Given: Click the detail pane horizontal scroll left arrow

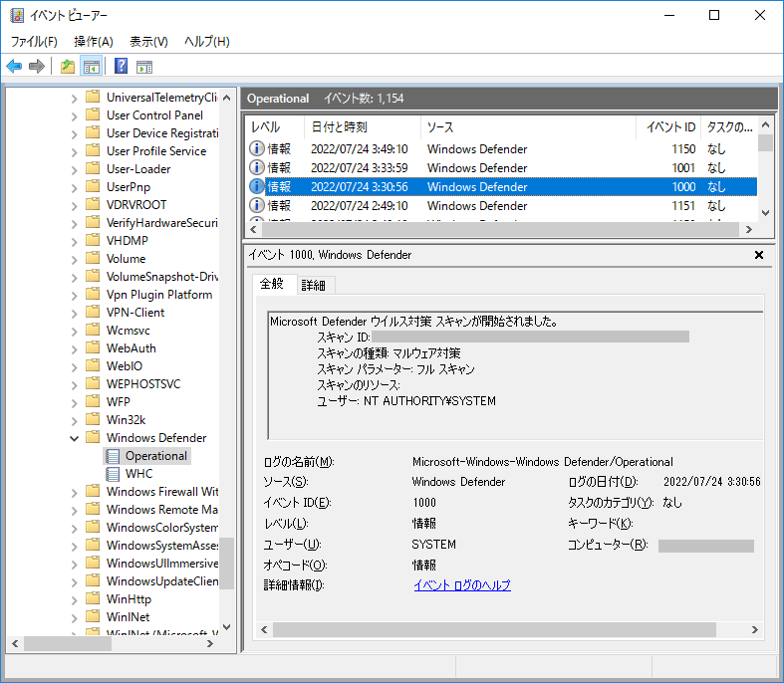Looking at the screenshot, I should [x=264, y=629].
